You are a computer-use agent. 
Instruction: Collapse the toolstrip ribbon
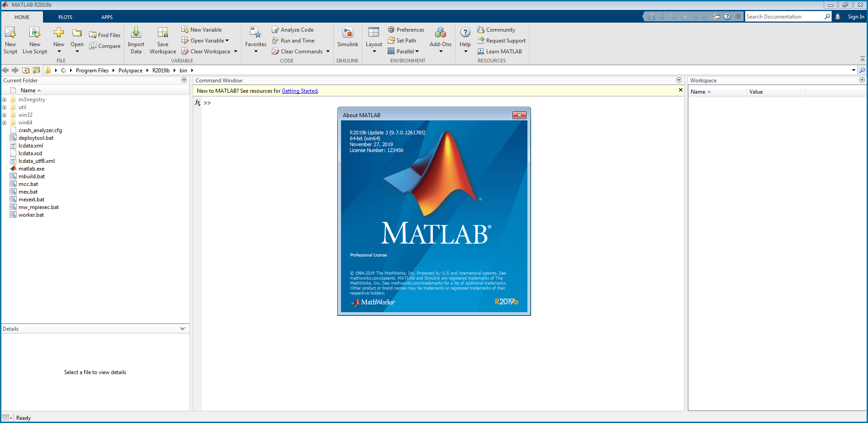tap(862, 59)
